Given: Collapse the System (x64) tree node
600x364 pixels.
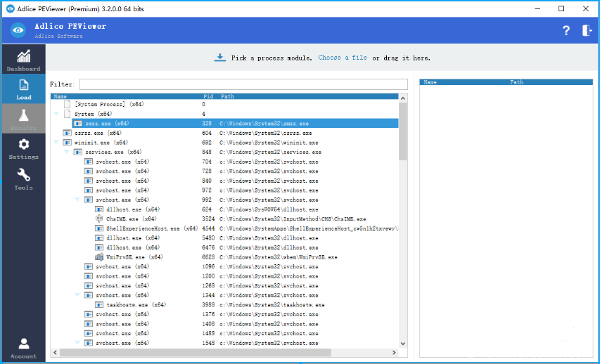Looking at the screenshot, I should (56, 114).
